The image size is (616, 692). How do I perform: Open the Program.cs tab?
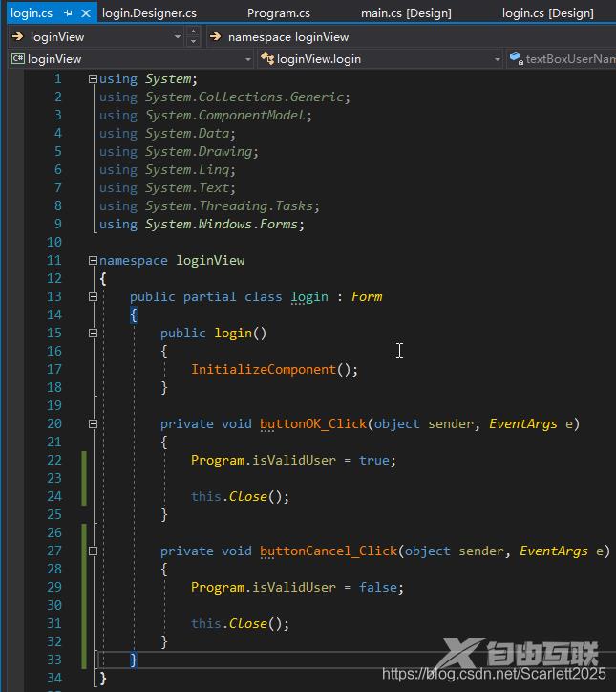click(x=278, y=13)
